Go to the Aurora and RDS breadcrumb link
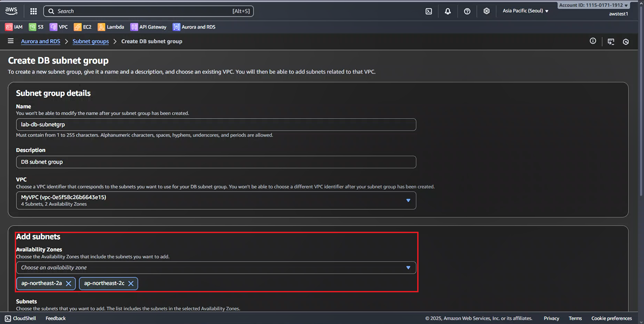 pyautogui.click(x=41, y=41)
